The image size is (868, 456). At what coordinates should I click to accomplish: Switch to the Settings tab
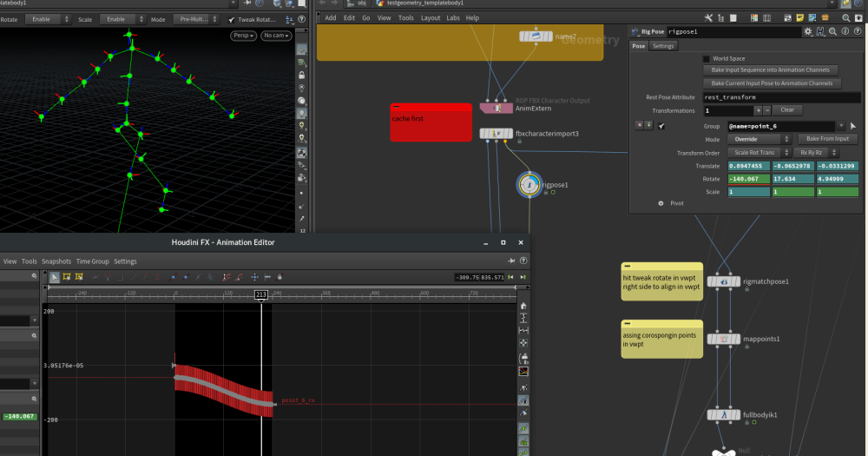coord(663,46)
